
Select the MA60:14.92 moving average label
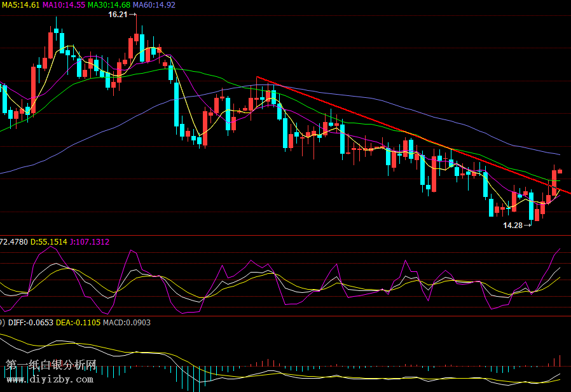[154, 4]
